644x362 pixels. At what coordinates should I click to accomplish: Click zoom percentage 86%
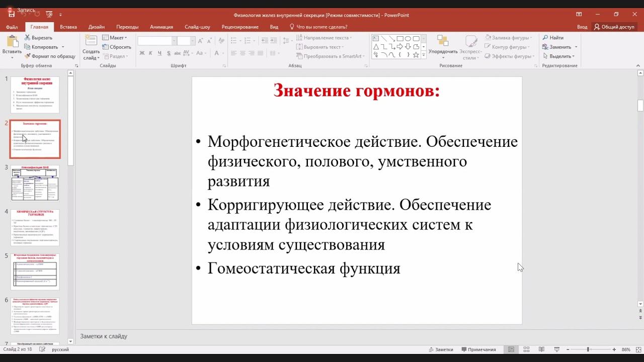pyautogui.click(x=626, y=349)
